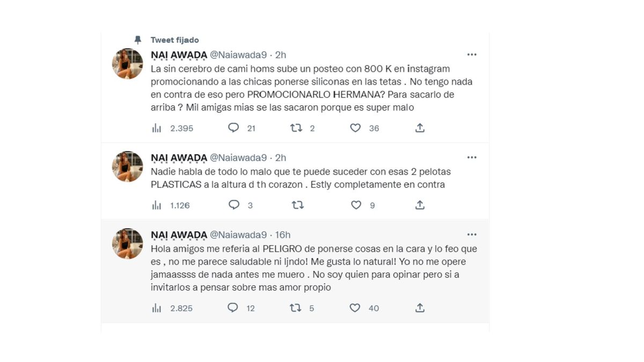This screenshot has height=362, width=644.
Task: Click the avatar on the second tweet
Action: 128,167
